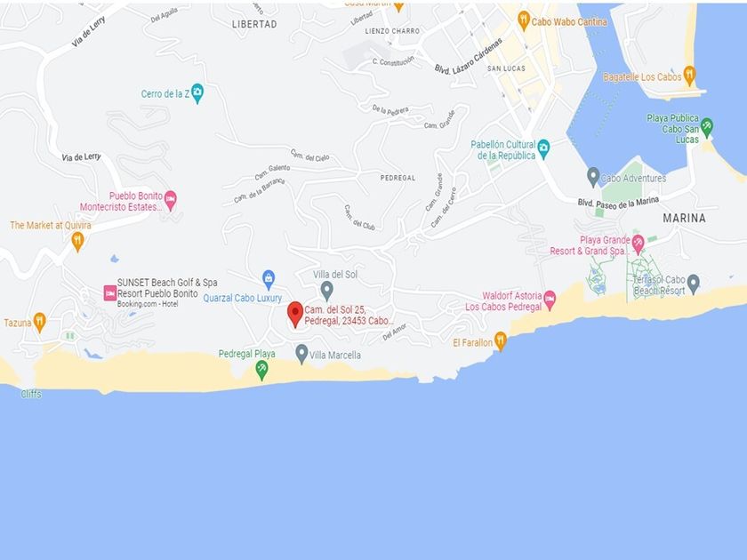747x560 pixels.
Task: Select the Quarzal Cabo Luxury shopping marker
Action: point(269,280)
